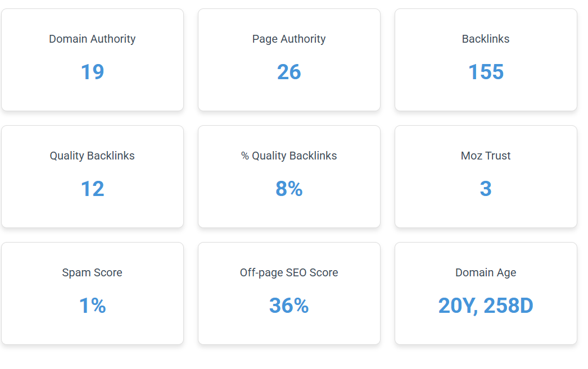
Task: Click the Moz Trust card label
Action: click(486, 156)
